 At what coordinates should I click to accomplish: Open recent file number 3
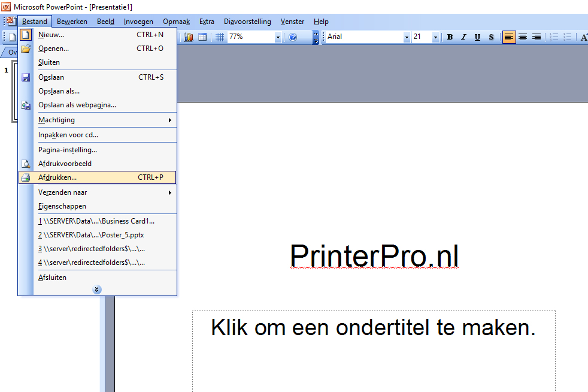tap(97, 249)
